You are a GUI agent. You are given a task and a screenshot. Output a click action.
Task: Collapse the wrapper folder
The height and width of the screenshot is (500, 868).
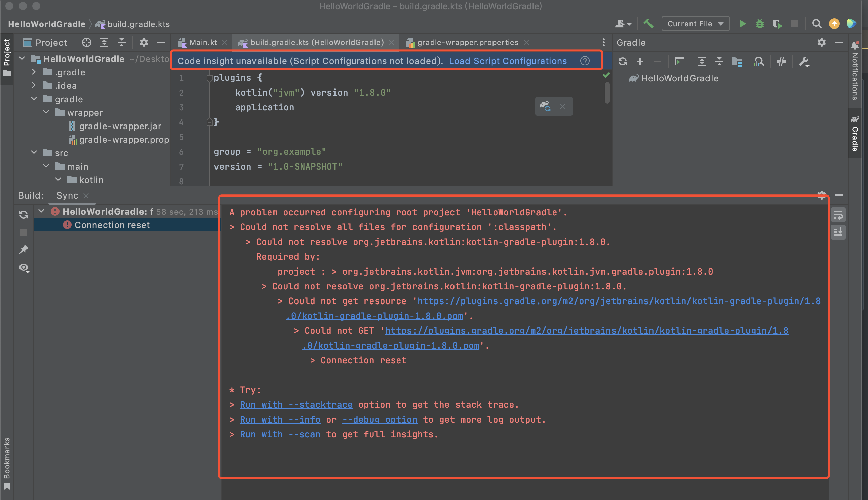point(46,112)
